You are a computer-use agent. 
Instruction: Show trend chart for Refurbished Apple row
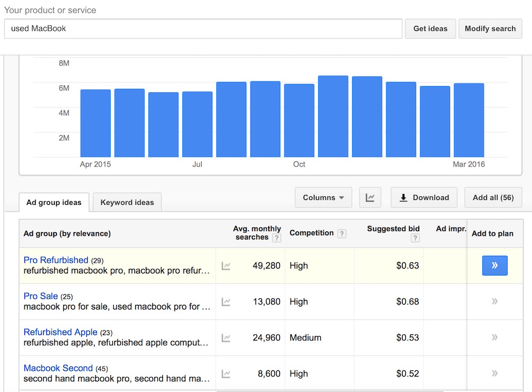click(x=226, y=338)
